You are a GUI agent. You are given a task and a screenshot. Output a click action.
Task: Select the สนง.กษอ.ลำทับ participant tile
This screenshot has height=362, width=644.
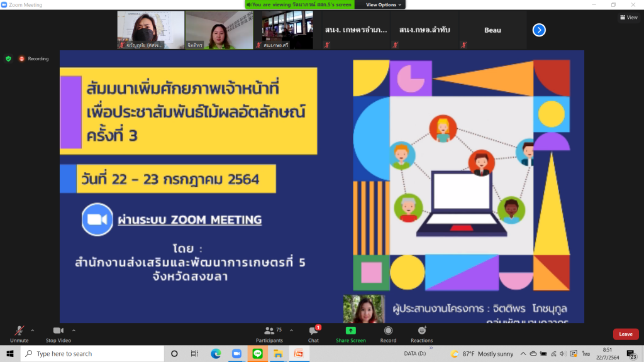tap(425, 30)
